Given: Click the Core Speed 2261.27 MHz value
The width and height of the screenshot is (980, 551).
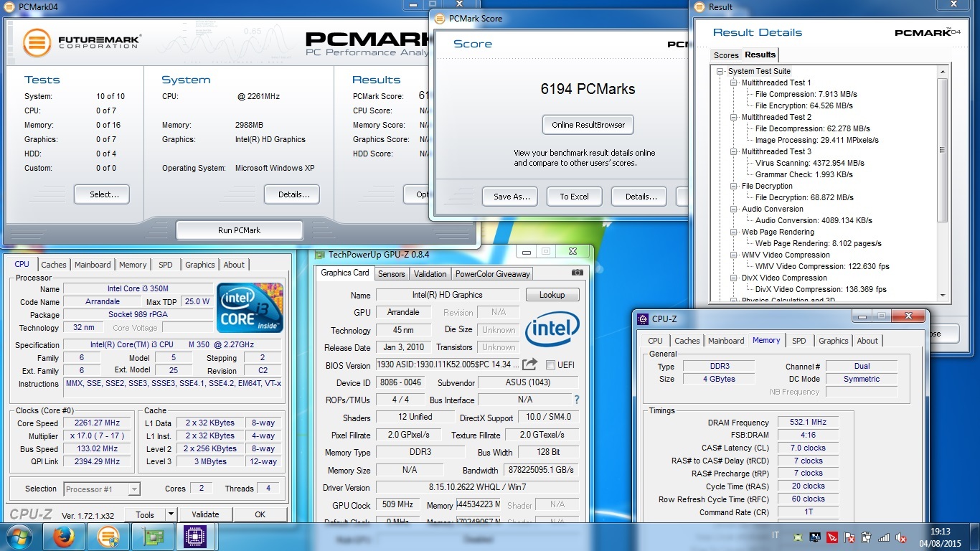Looking at the screenshot, I should coord(97,423).
